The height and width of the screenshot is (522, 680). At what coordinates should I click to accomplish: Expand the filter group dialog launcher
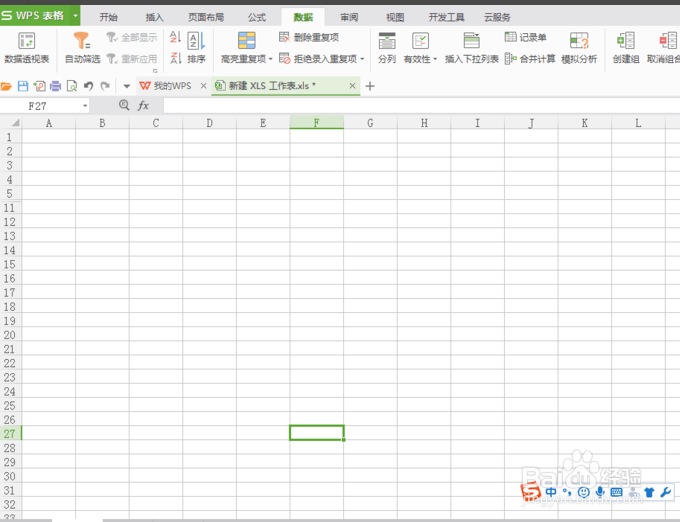[155, 71]
